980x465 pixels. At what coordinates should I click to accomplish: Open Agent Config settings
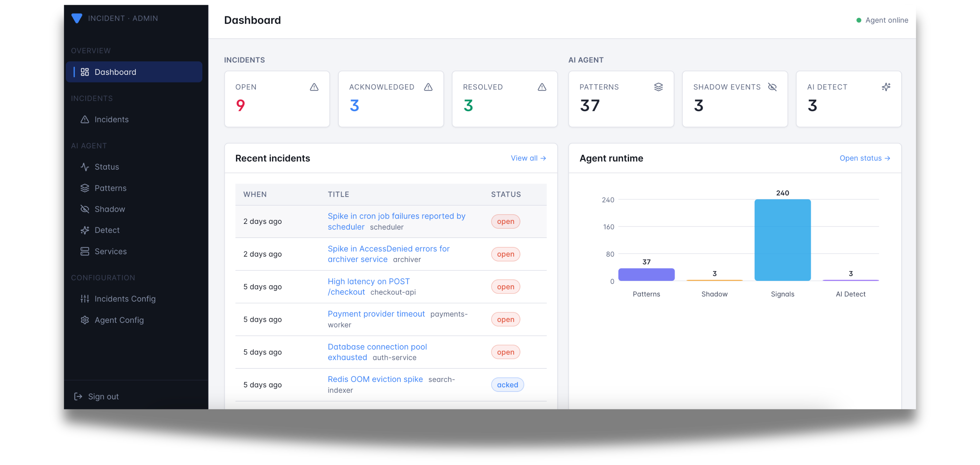click(x=134, y=320)
